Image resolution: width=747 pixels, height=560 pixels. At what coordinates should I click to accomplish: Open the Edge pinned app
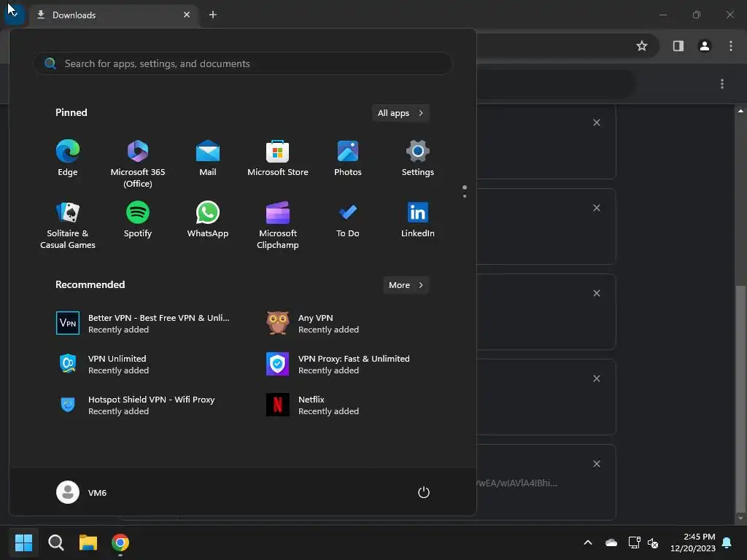pyautogui.click(x=68, y=158)
